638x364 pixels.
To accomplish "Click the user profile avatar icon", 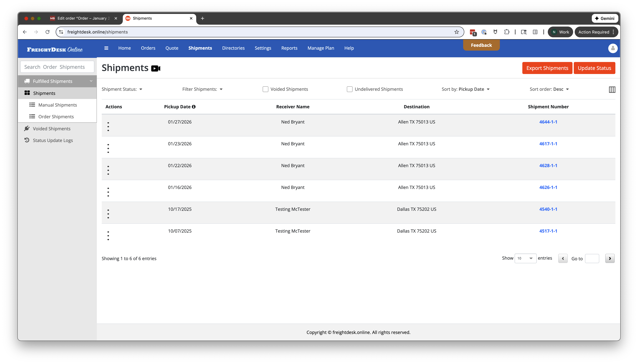I will pyautogui.click(x=613, y=48).
